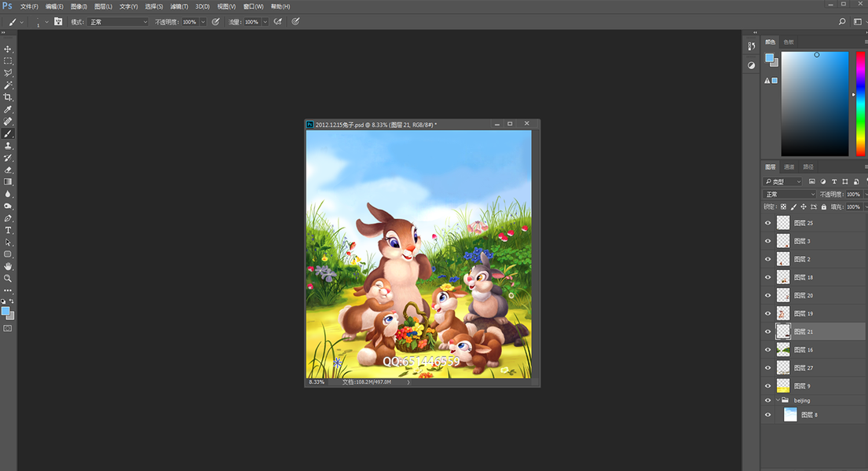This screenshot has height=471, width=868.
Task: Filter layers by type layer icon
Action: [x=834, y=181]
